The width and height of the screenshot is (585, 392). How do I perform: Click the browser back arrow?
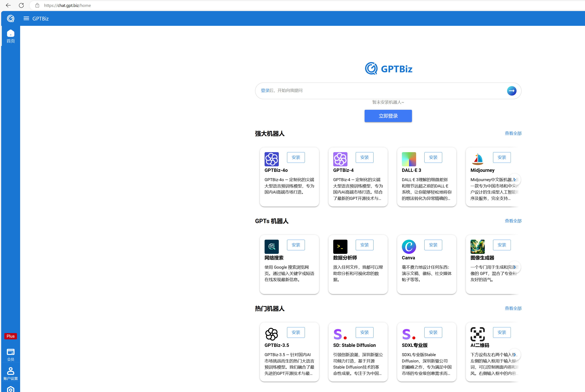point(8,5)
